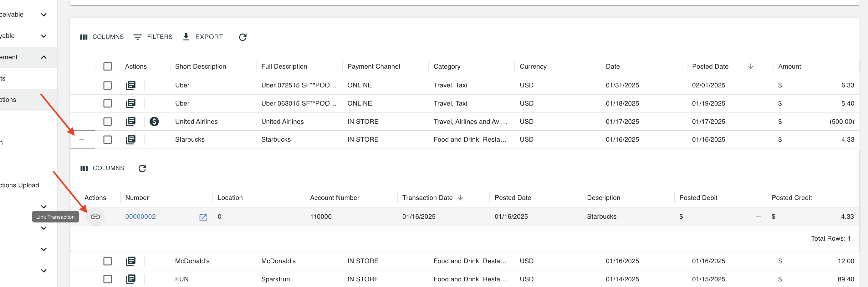This screenshot has width=868, height=287.
Task: Select the 02/01/2025 posted date cell
Action: pos(709,85)
